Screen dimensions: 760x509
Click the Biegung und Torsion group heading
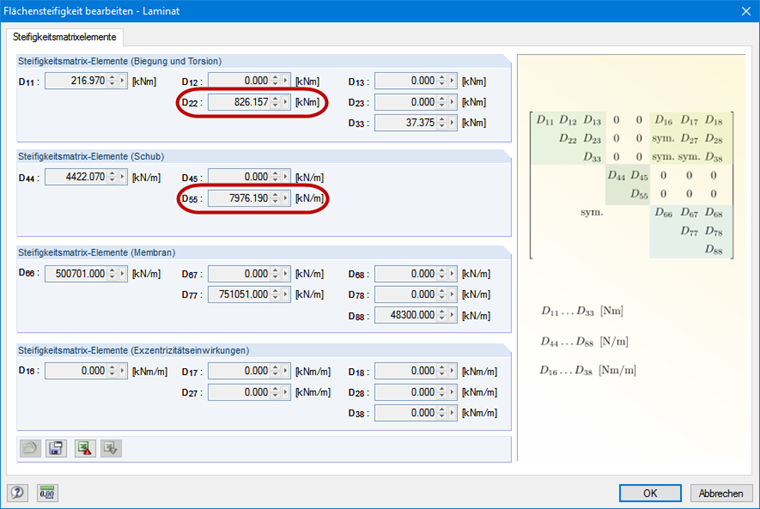pyautogui.click(x=120, y=61)
